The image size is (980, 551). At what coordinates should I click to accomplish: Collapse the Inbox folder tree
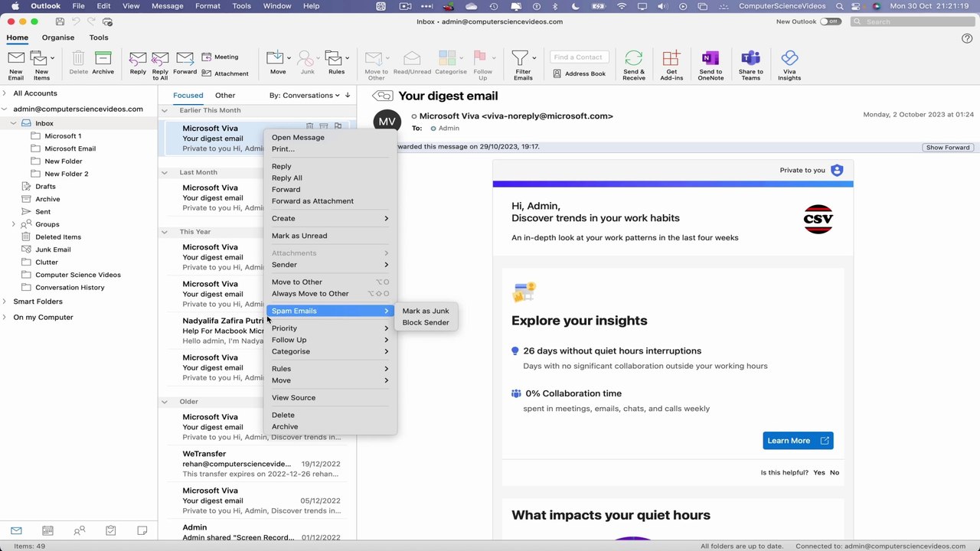(14, 123)
